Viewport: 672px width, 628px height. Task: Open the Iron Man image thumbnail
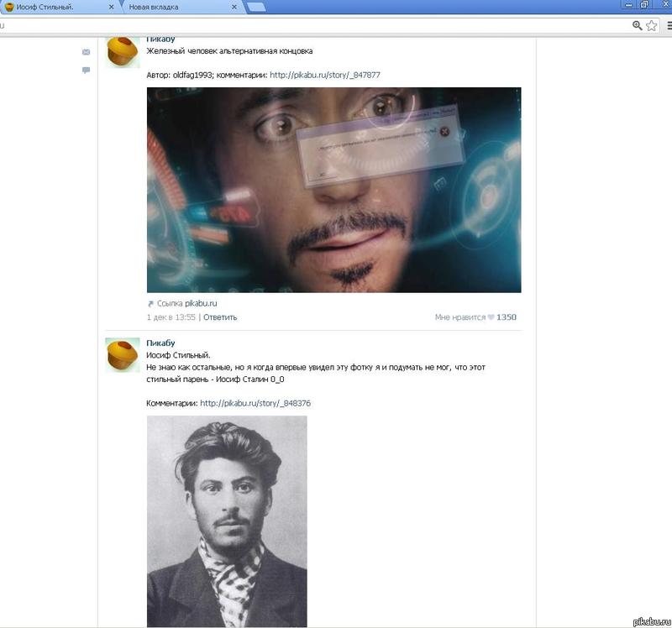(x=333, y=190)
